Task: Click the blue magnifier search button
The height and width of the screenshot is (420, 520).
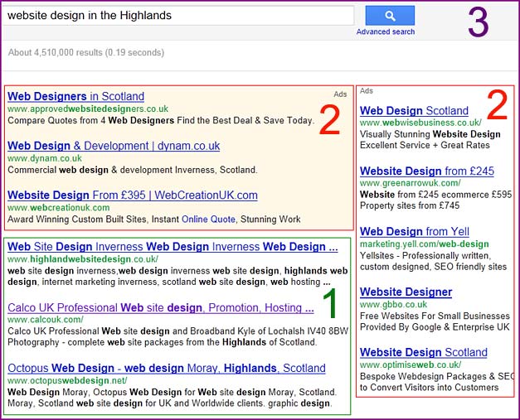Action: click(x=390, y=15)
